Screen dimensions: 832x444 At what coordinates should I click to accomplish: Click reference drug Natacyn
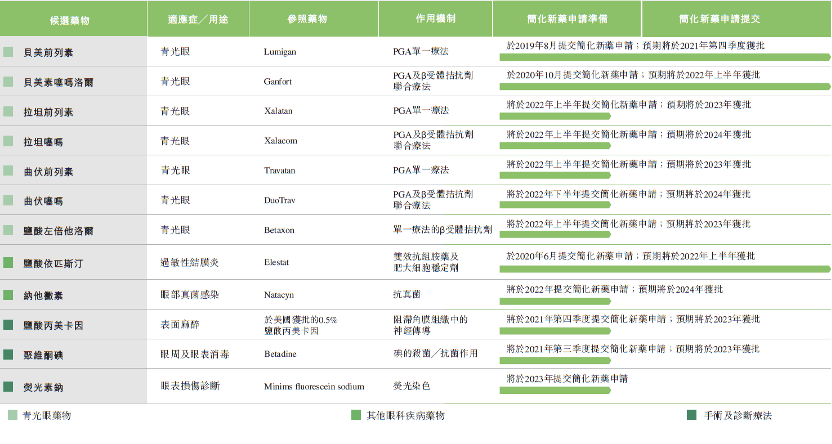(x=279, y=295)
